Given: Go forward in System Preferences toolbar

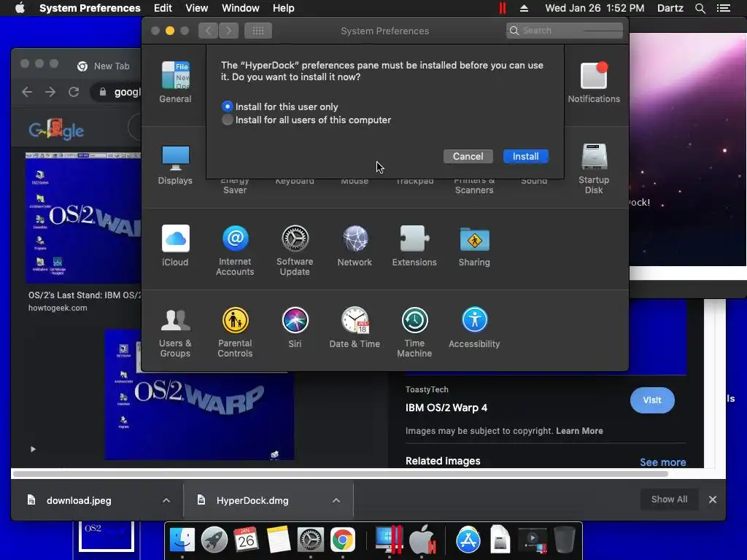Looking at the screenshot, I should (x=228, y=31).
